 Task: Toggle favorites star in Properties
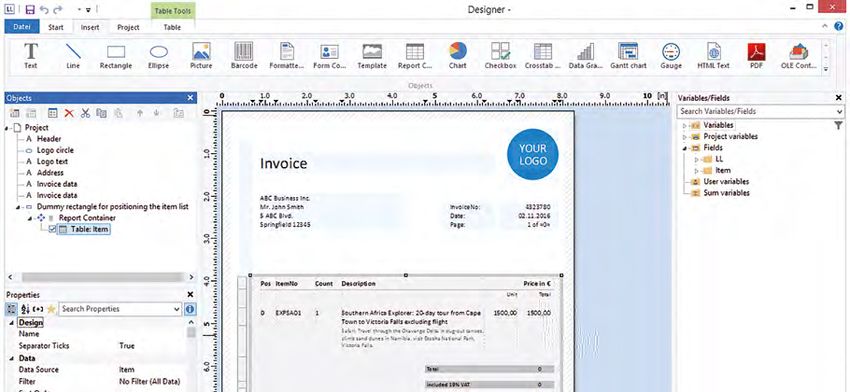[51, 309]
